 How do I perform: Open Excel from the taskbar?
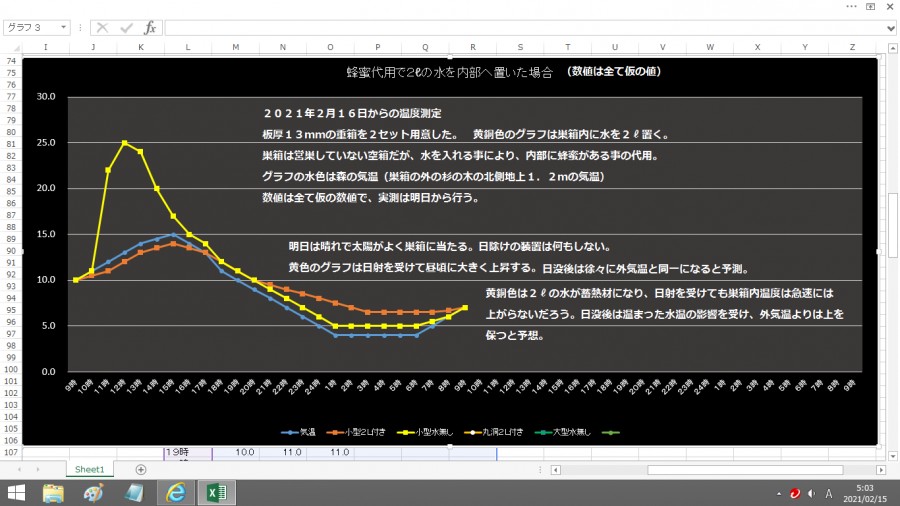click(215, 492)
